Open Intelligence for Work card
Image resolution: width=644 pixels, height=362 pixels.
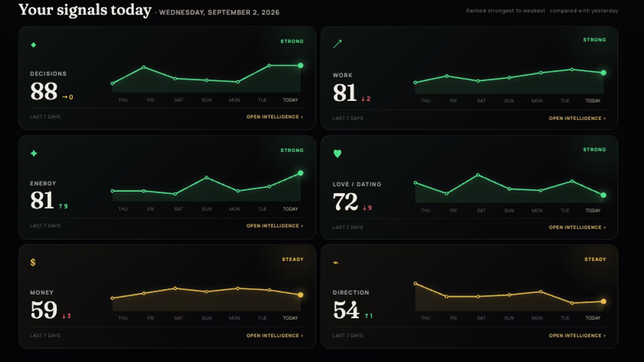[x=577, y=118]
